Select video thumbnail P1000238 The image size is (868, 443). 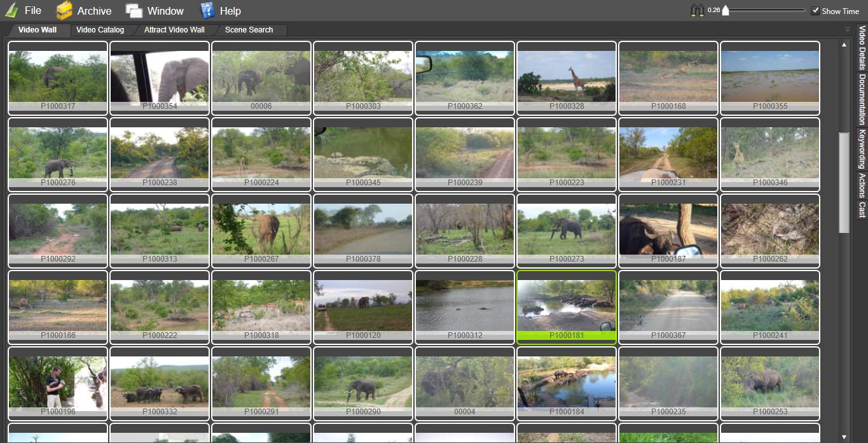[x=160, y=155]
